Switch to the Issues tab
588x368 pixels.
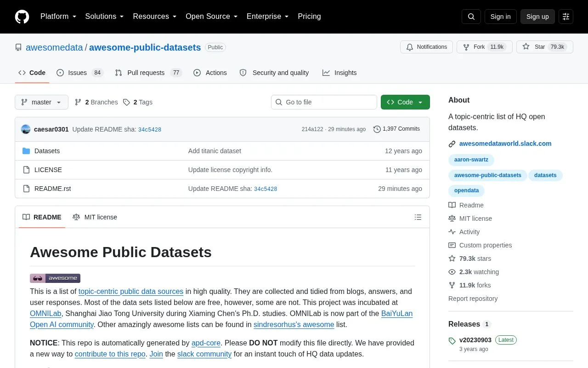point(80,73)
